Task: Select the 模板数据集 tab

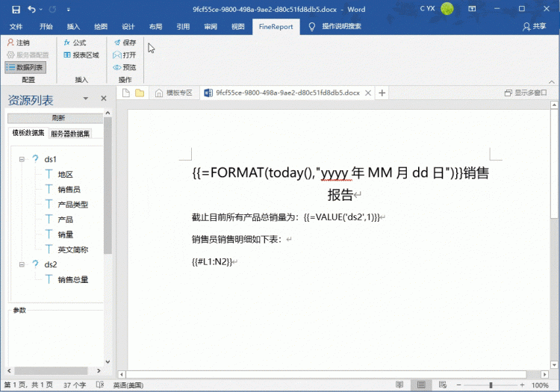Action: coord(28,133)
